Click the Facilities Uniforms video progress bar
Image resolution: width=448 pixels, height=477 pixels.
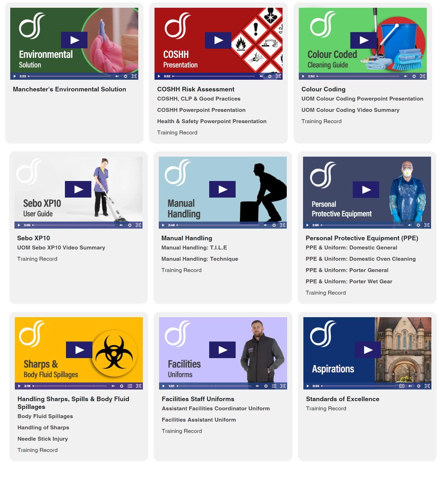coord(215,386)
